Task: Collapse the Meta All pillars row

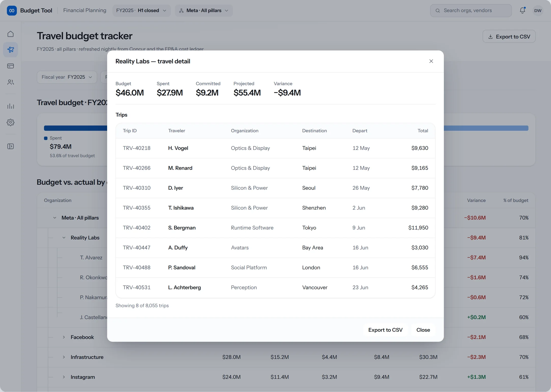Action: point(55,218)
